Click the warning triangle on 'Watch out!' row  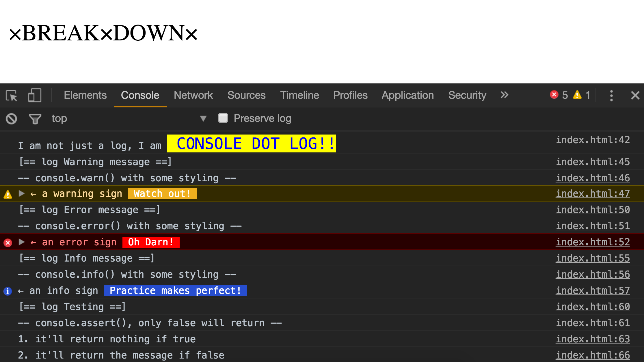8,194
